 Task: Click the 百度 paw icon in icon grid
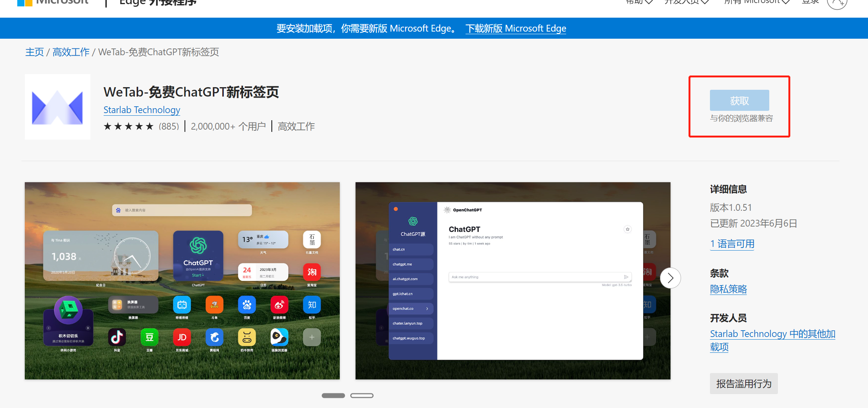(x=247, y=305)
